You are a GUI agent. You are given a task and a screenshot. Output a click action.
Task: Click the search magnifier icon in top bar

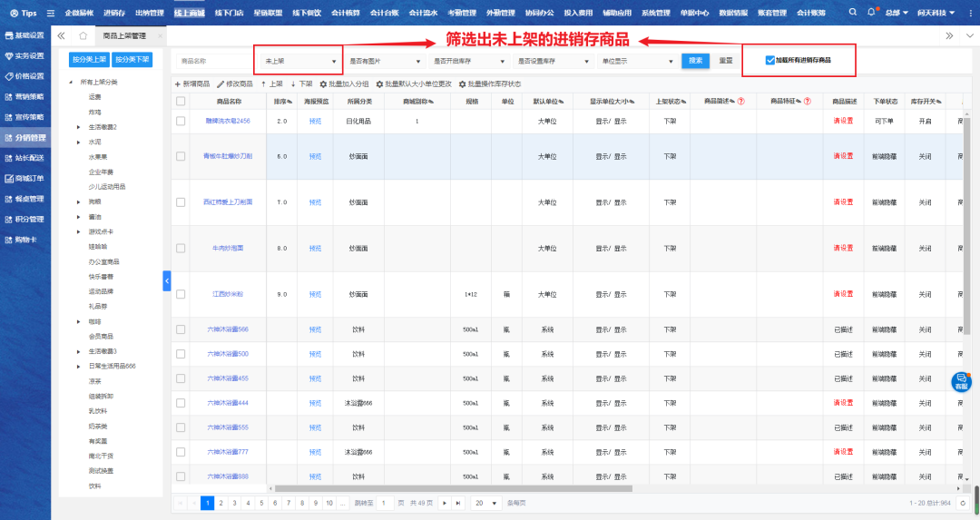[853, 13]
